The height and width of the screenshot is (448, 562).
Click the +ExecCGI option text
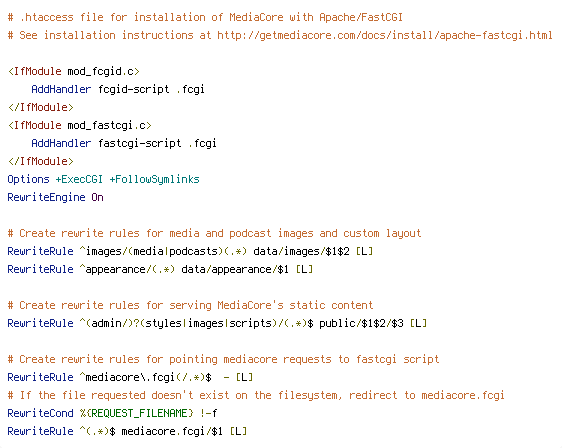[79, 179]
